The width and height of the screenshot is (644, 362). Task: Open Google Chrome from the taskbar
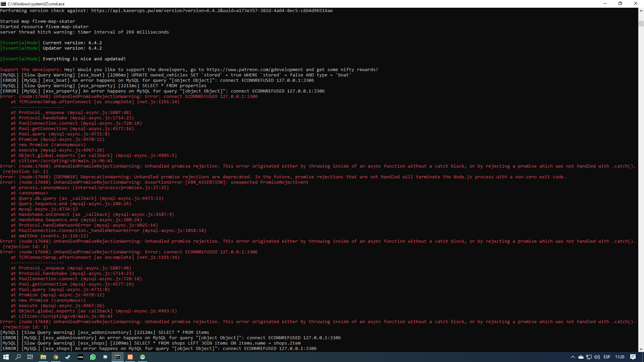click(56, 357)
